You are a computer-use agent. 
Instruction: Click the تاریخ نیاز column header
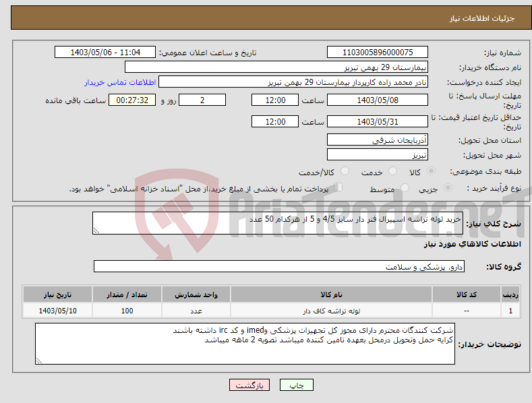click(x=57, y=294)
